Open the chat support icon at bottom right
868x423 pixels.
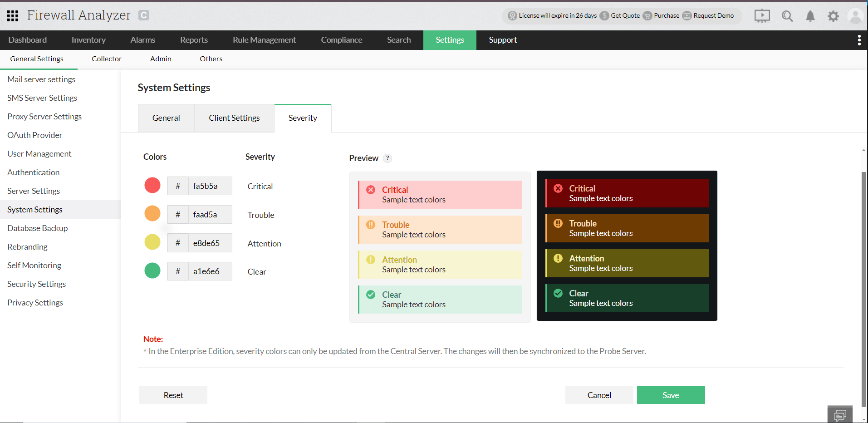(840, 413)
